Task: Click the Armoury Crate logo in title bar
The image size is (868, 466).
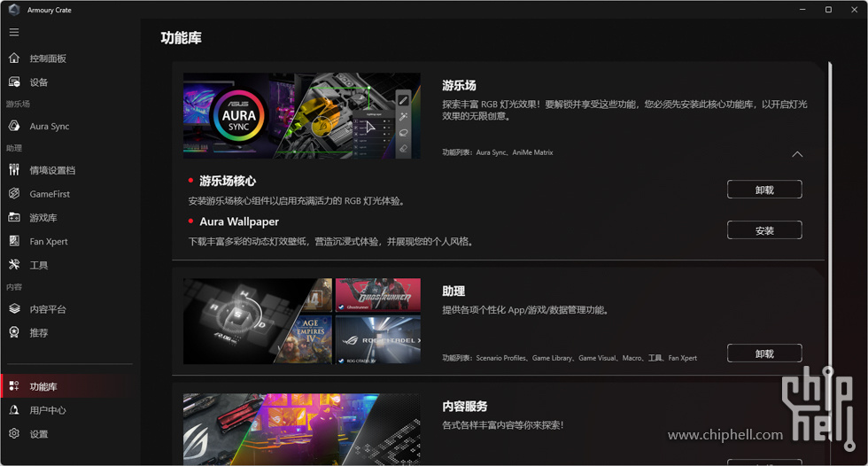Action: pos(14,10)
